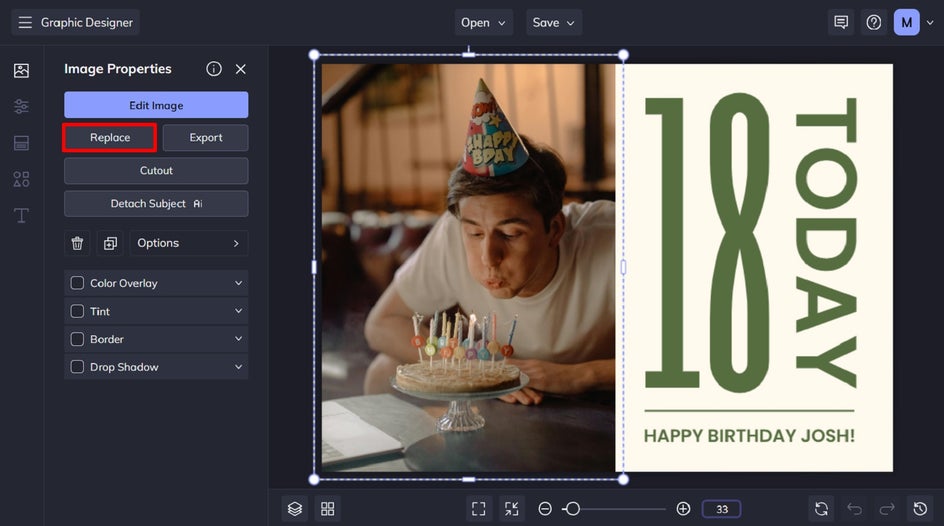Click the zoom slider handle
Image resolution: width=944 pixels, height=526 pixels.
tap(571, 509)
